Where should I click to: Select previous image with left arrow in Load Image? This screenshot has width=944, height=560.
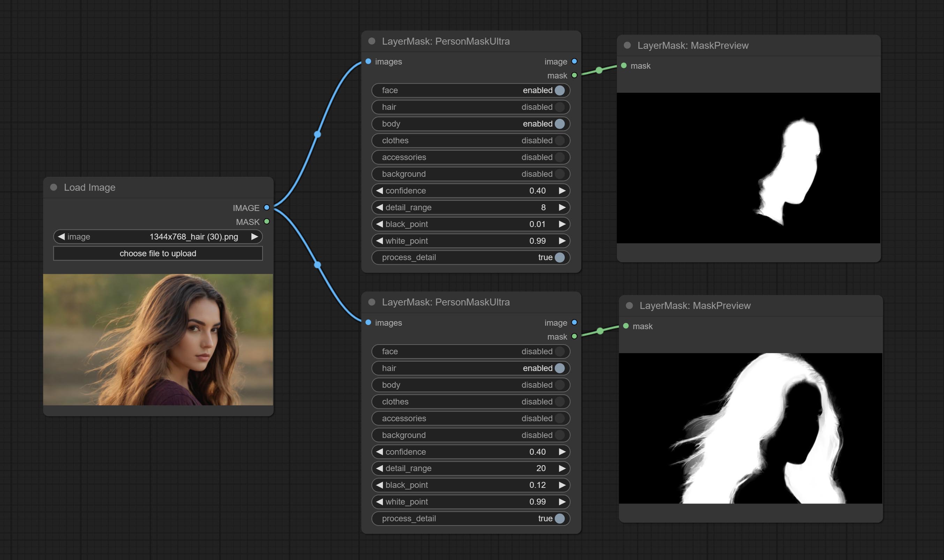tap(61, 237)
